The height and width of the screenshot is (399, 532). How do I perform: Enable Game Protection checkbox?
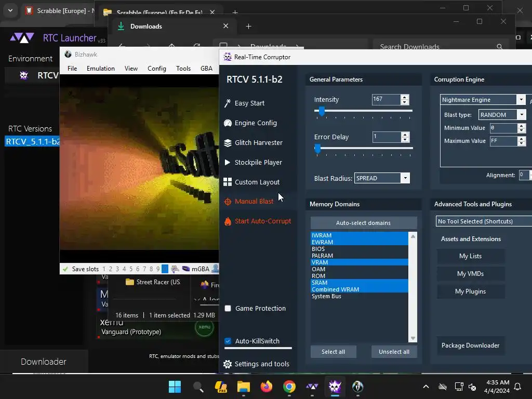point(228,309)
